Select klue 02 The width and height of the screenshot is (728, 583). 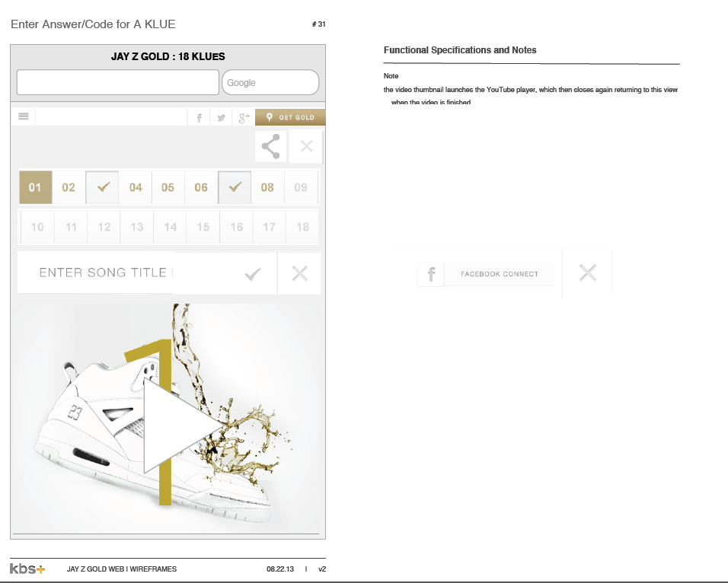pyautogui.click(x=69, y=187)
